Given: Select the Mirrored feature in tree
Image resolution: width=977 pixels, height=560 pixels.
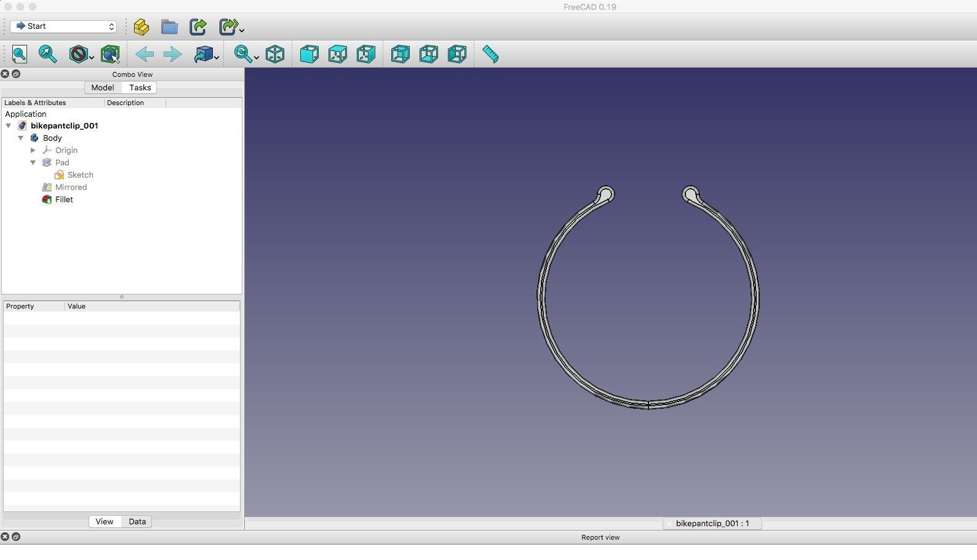Looking at the screenshot, I should coord(71,187).
